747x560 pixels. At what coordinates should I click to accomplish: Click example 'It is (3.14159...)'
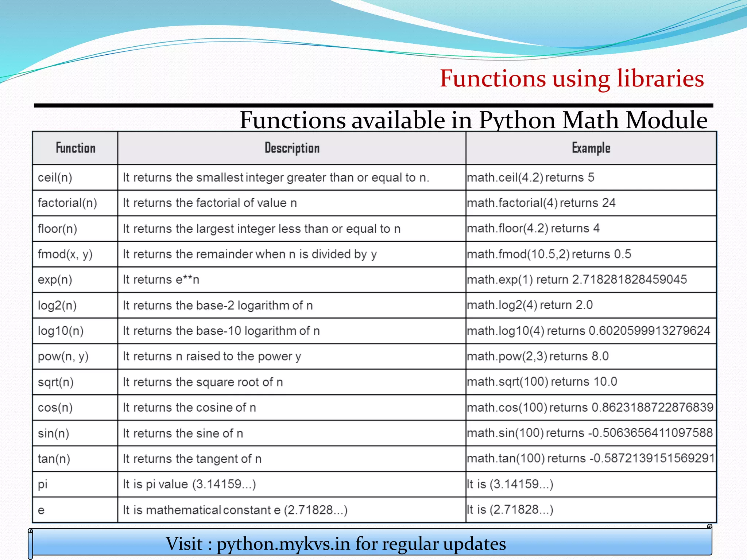[510, 485]
